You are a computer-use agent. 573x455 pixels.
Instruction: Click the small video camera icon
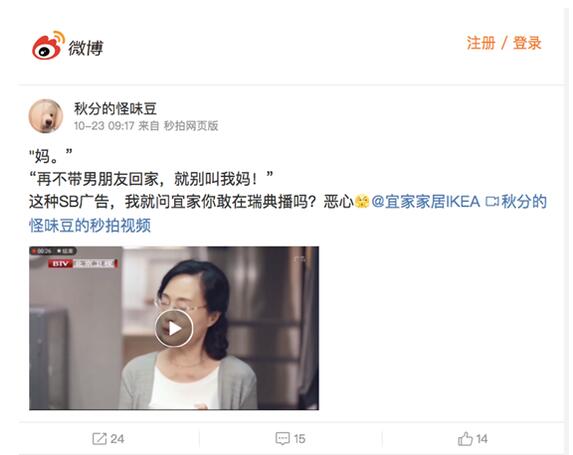pos(492,202)
